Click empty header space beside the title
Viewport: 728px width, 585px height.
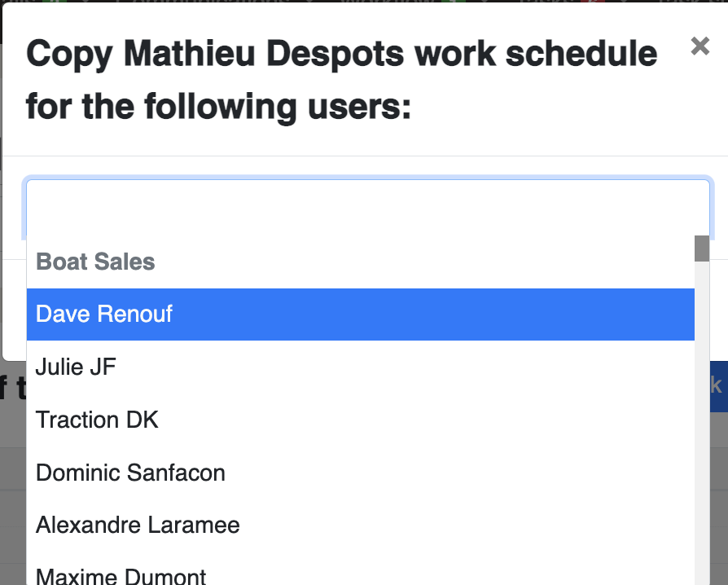548,107
